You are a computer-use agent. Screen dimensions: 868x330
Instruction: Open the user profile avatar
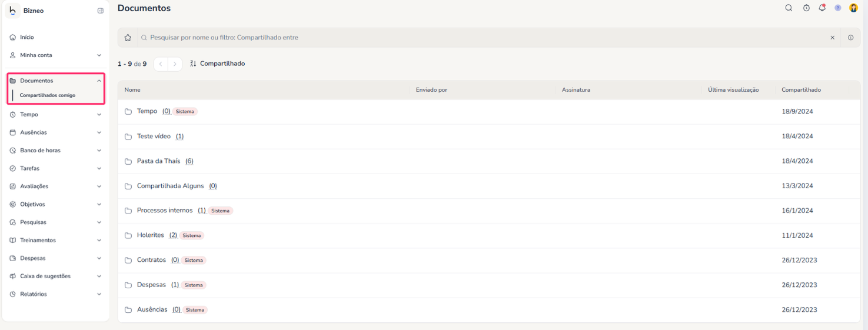(x=853, y=8)
